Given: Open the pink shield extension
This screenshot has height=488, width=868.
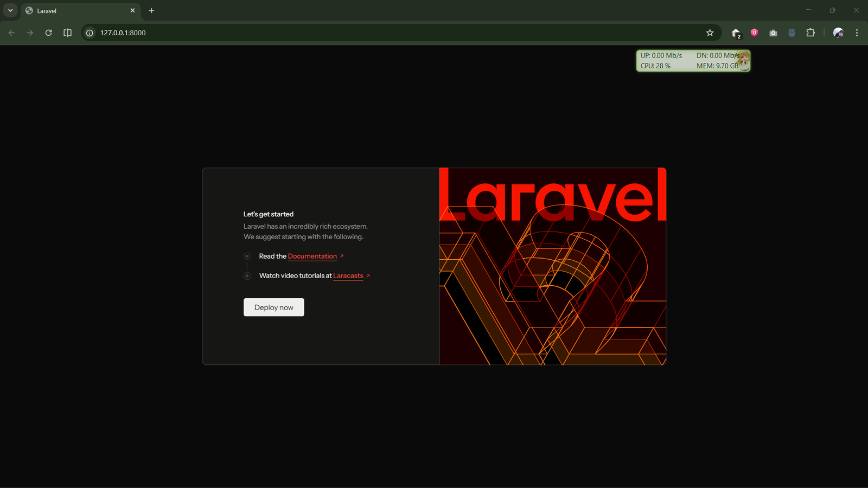Looking at the screenshot, I should click(754, 33).
